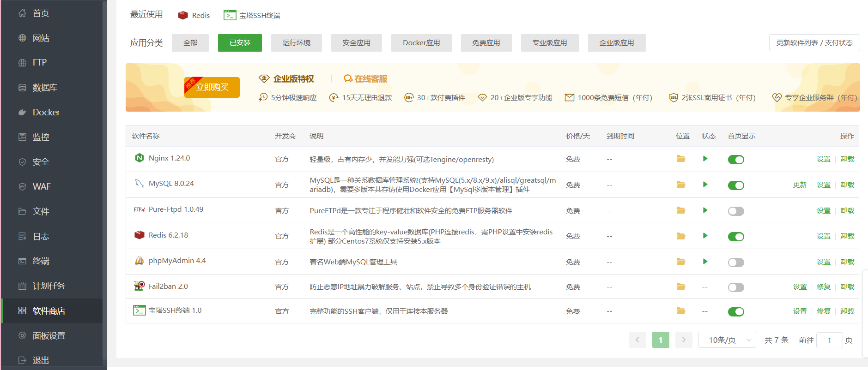
Task: Click the next page arrow button
Action: click(684, 340)
